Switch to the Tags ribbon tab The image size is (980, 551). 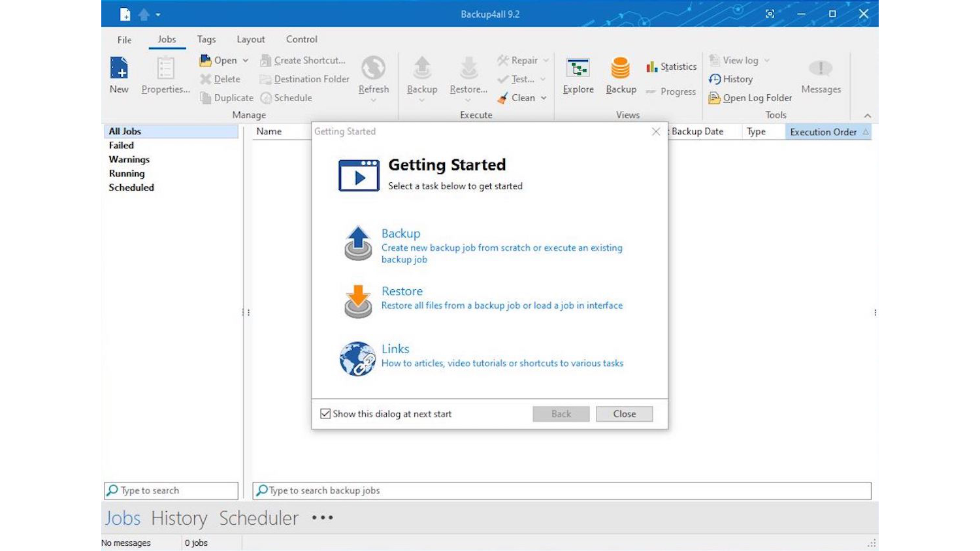pyautogui.click(x=206, y=39)
